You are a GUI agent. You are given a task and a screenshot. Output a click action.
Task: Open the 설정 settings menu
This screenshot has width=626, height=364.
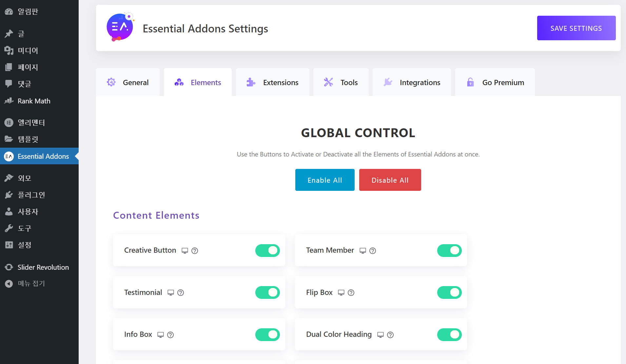click(x=39, y=245)
